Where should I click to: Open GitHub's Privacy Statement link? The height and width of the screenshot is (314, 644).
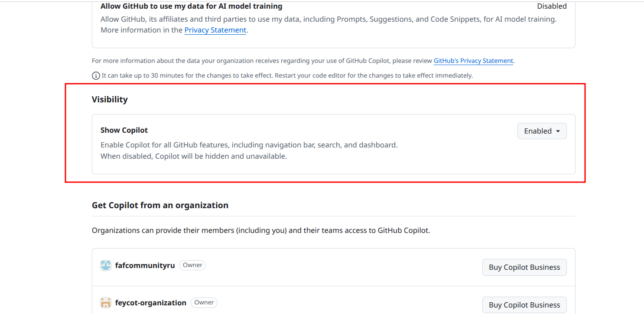point(473,60)
